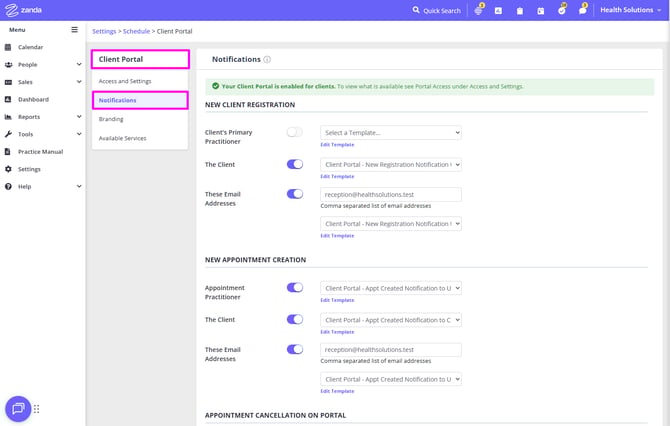Open the chat bubble widget
670x426 pixels.
[18, 408]
